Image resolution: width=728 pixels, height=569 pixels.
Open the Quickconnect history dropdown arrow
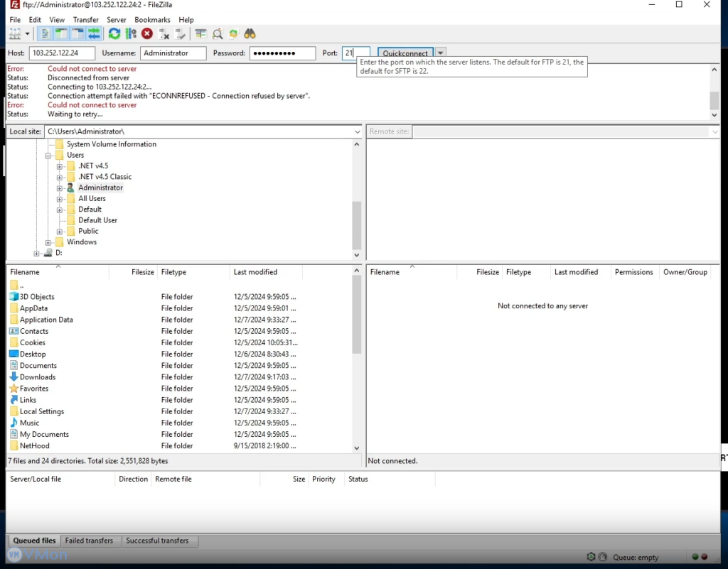point(441,53)
